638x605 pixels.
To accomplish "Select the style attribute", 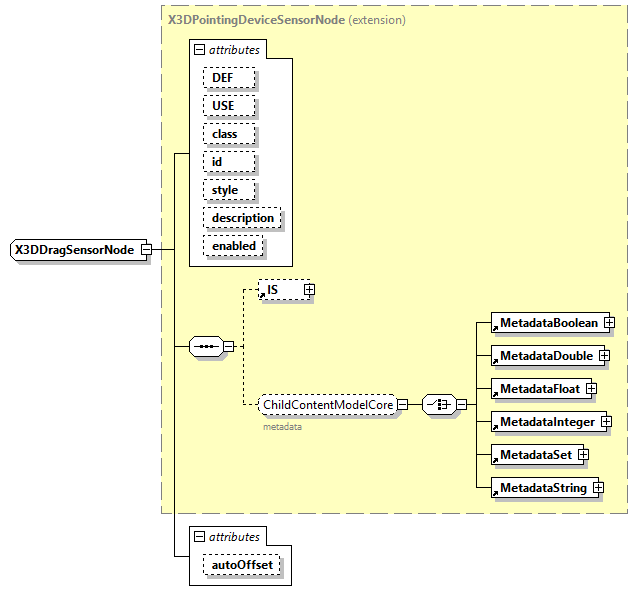I will [x=229, y=190].
